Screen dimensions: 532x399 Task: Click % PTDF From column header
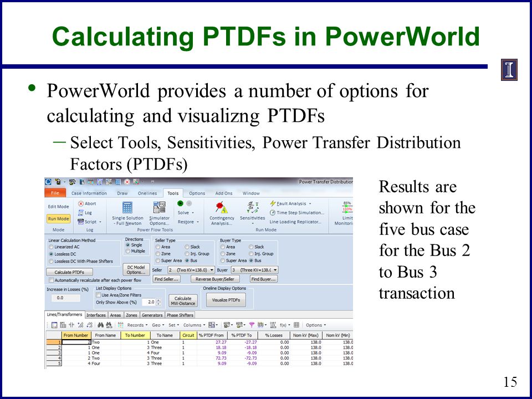212,335
